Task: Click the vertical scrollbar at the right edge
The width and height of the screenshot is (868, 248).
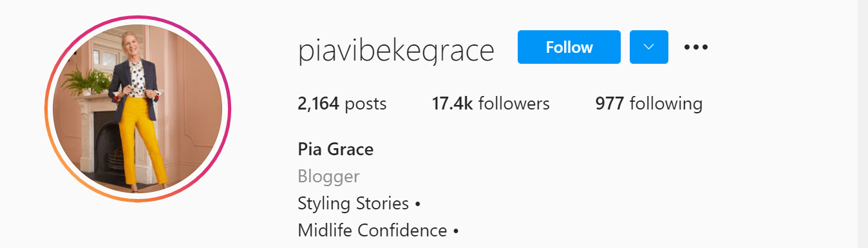Action: tap(863, 124)
